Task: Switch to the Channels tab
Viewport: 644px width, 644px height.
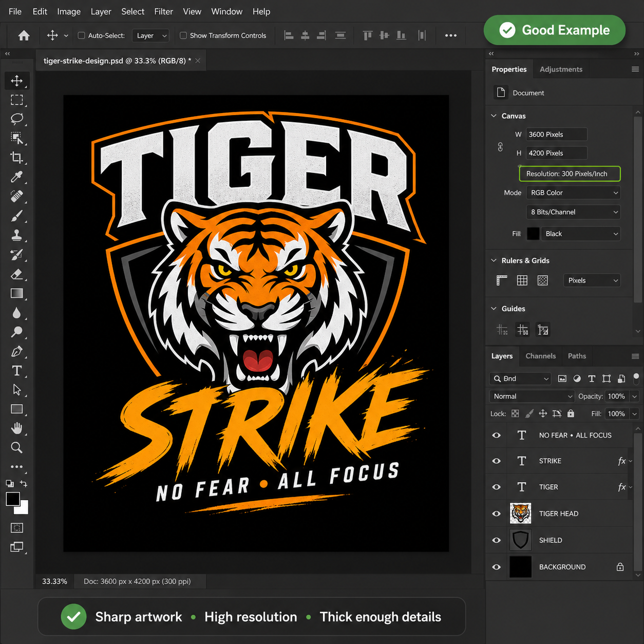Action: click(540, 356)
